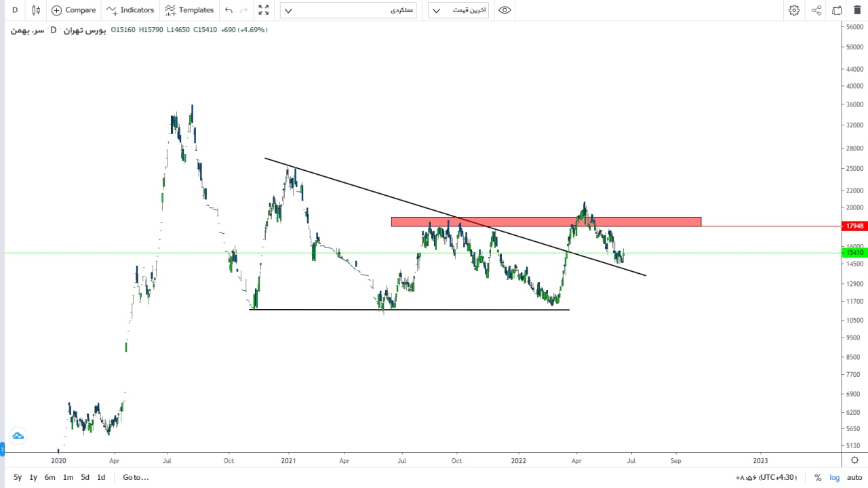Open chart settings gear
Screen dimensions: 868x488
(794, 10)
